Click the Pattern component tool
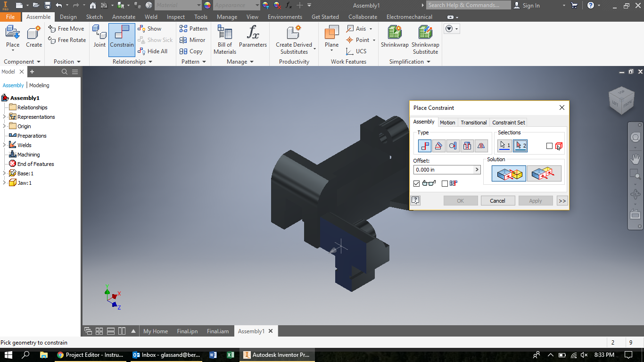The width and height of the screenshot is (644, 362). coord(193,29)
